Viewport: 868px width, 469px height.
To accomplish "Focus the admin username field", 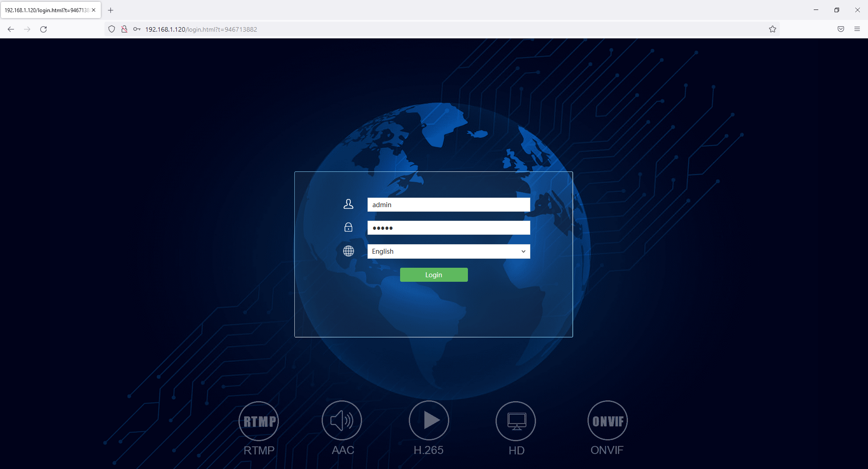I will pyautogui.click(x=448, y=205).
